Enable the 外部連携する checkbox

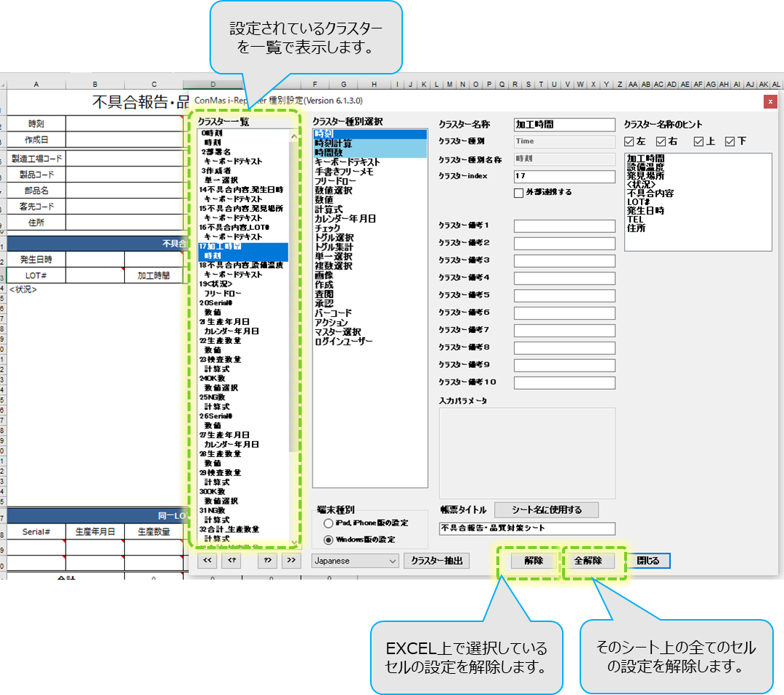(519, 193)
